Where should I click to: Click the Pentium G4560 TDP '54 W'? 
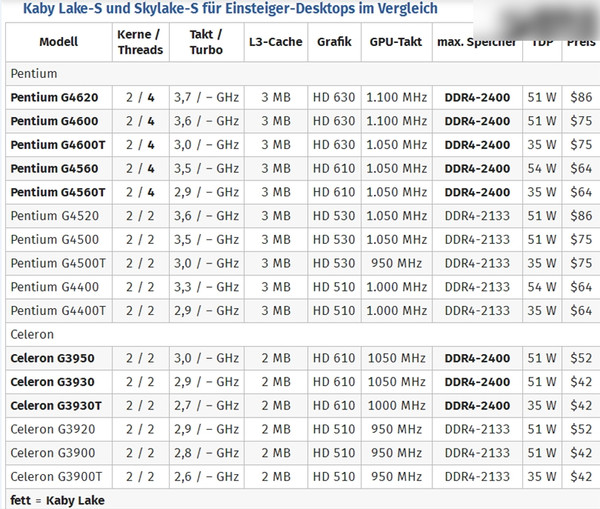pyautogui.click(x=542, y=168)
